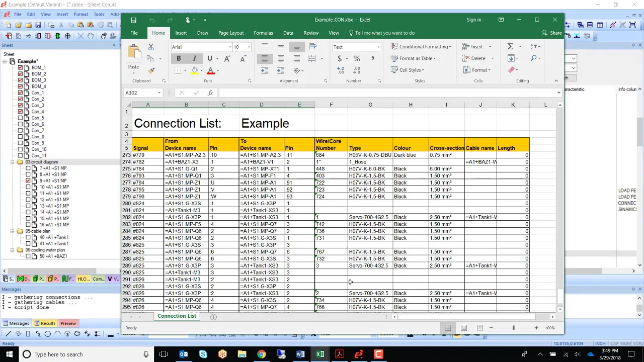The image size is (644, 362).
Task: Open the number format dropdown showing Text
Action: click(378, 47)
